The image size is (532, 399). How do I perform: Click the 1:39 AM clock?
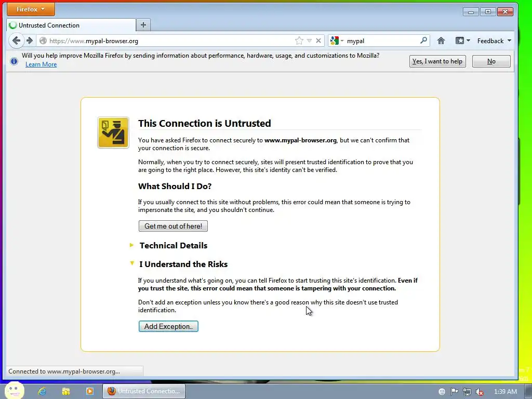pyautogui.click(x=506, y=392)
